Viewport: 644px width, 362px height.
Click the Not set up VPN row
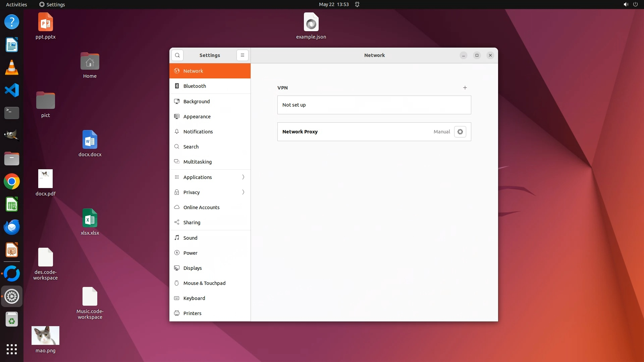click(374, 105)
